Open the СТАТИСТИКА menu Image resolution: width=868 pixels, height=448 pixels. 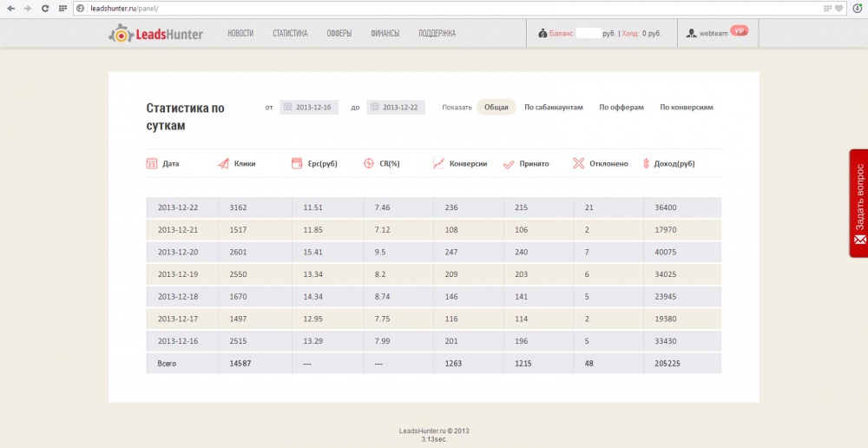click(x=290, y=33)
